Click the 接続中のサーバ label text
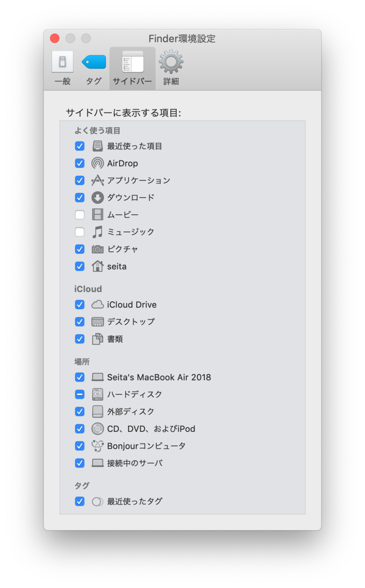Image resolution: width=365 pixels, height=588 pixels. (x=134, y=463)
